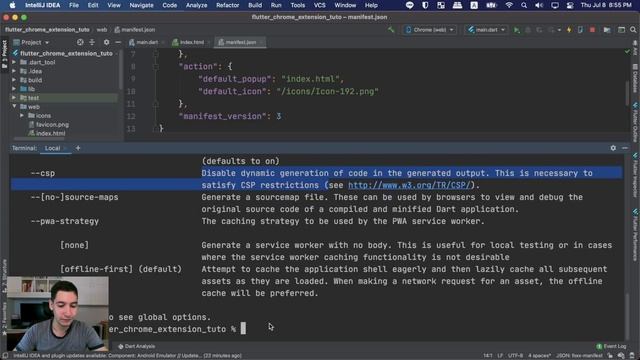Click Collapse All icon in Project panel
The image size is (640, 360).
tap(92, 42)
